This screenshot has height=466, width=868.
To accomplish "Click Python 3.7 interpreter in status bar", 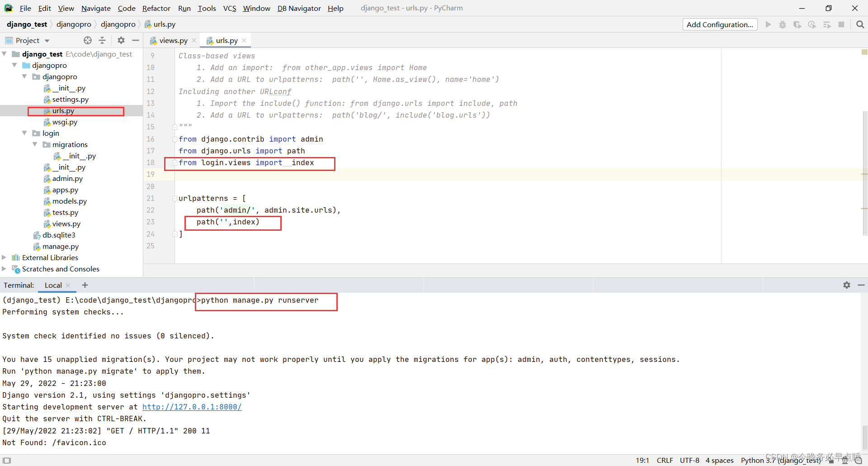I will pos(781,460).
